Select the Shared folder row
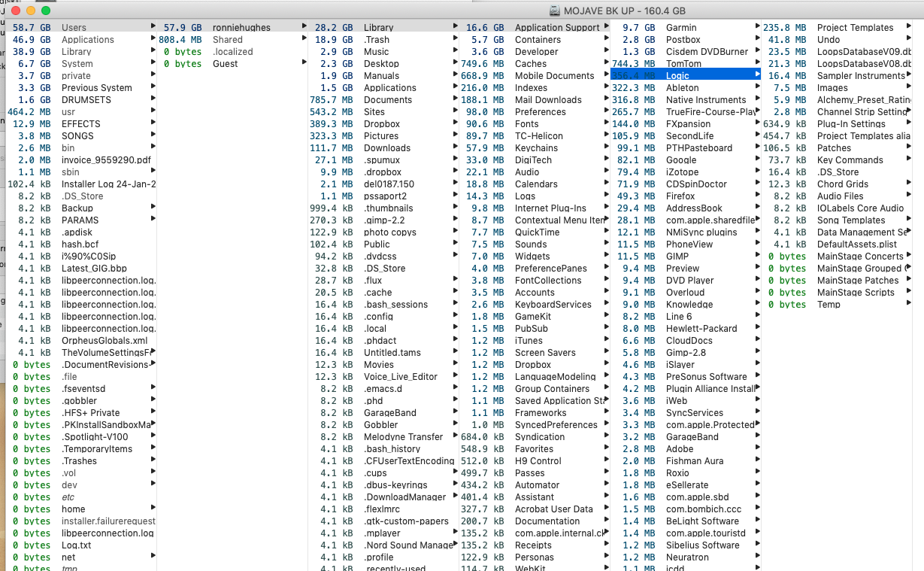Viewport: 924px width, 571px height. point(233,40)
